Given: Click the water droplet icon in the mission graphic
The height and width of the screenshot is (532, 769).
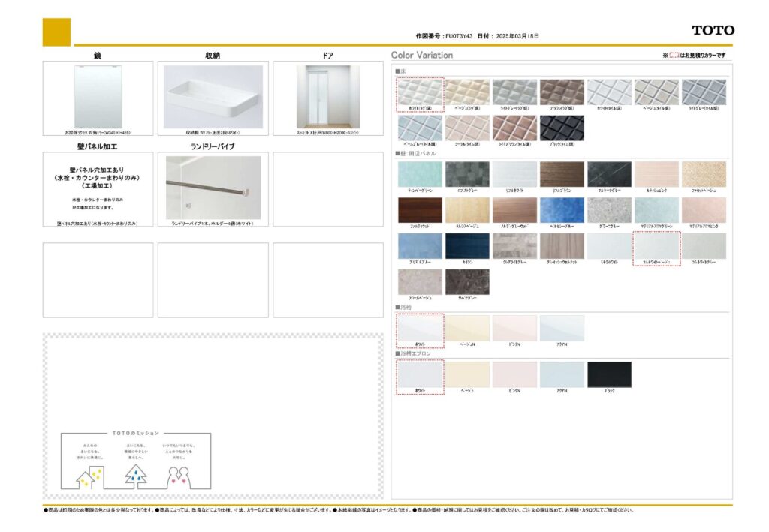Looking at the screenshot, I should (136, 474).
